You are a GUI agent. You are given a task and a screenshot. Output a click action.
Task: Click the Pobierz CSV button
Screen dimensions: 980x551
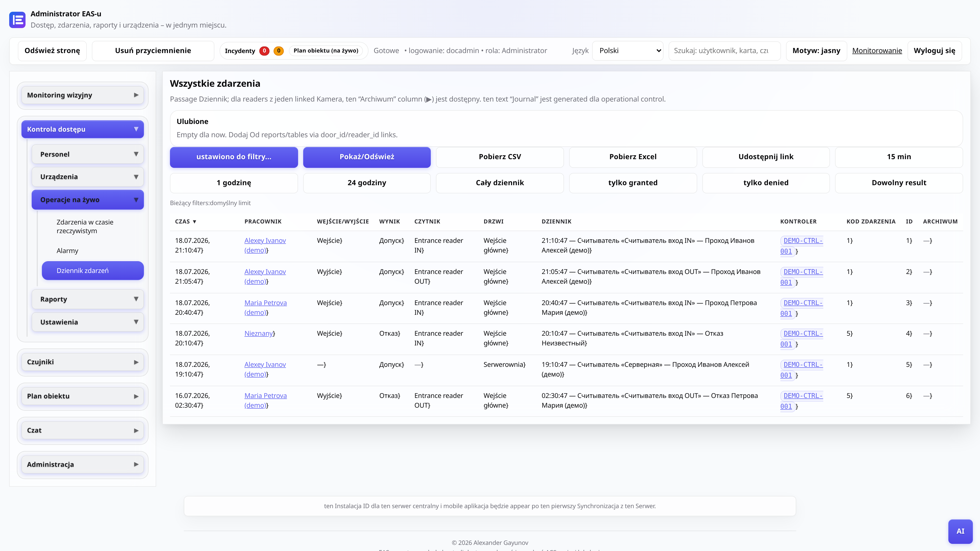tap(500, 157)
